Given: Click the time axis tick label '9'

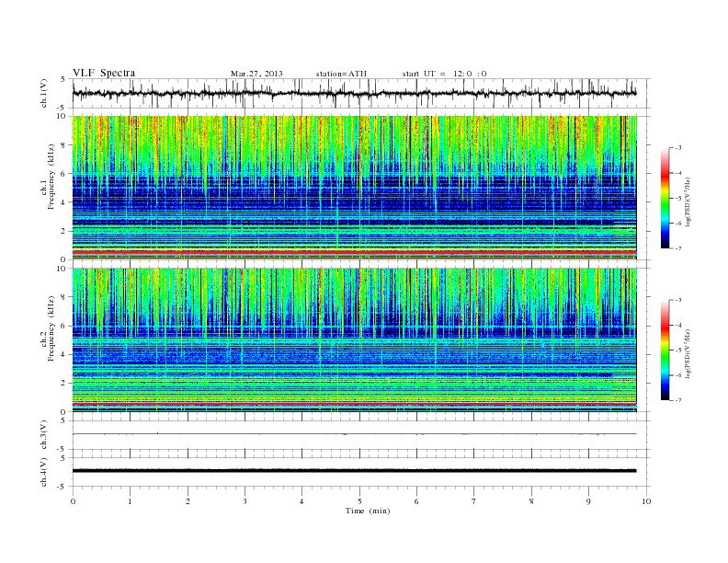Looking at the screenshot, I should [x=588, y=501].
